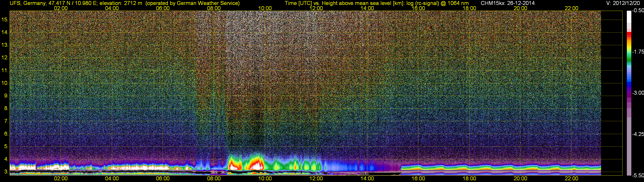Click the '11.' height axis label

[5, 70]
